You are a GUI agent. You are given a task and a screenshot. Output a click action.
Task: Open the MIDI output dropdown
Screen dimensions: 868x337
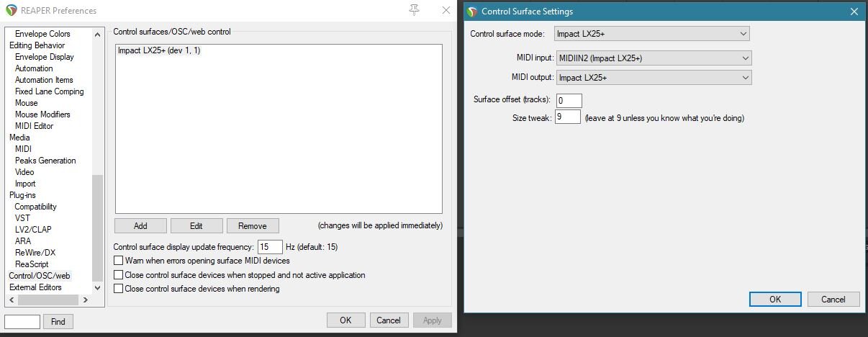[654, 77]
